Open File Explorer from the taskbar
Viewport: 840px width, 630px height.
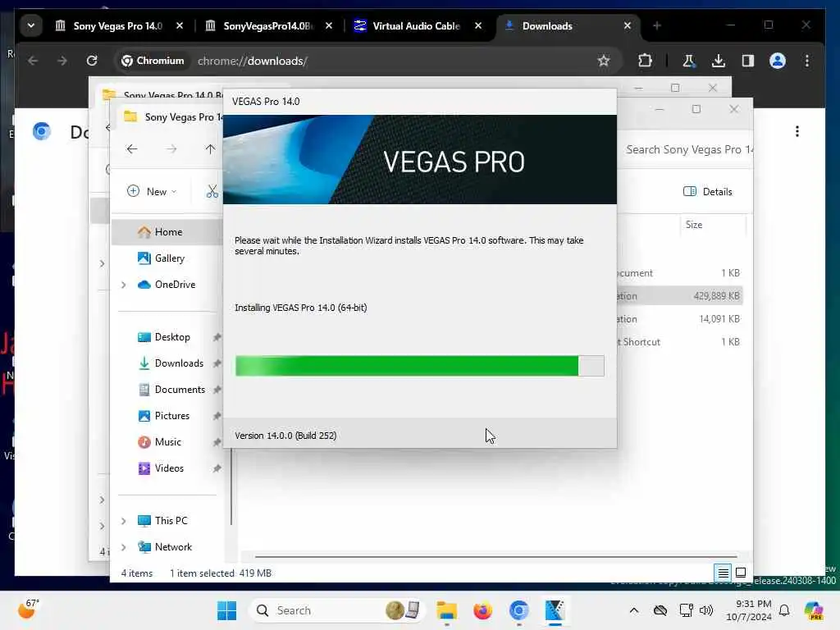pos(446,610)
